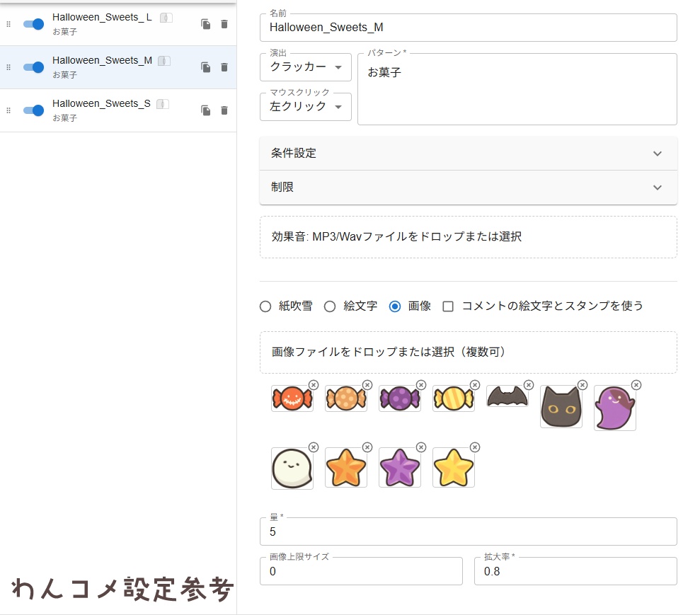The width and height of the screenshot is (700, 615).
Task: Expand the 制限 section
Action: click(467, 188)
